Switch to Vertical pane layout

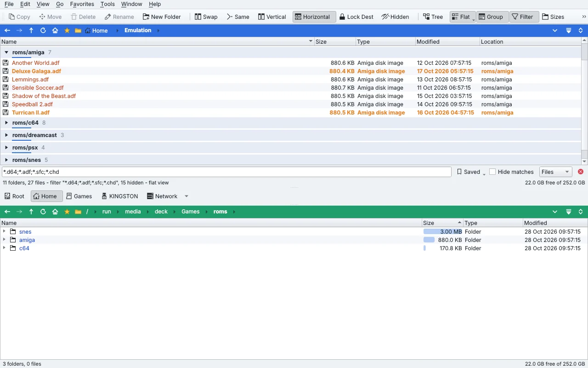pyautogui.click(x=272, y=17)
